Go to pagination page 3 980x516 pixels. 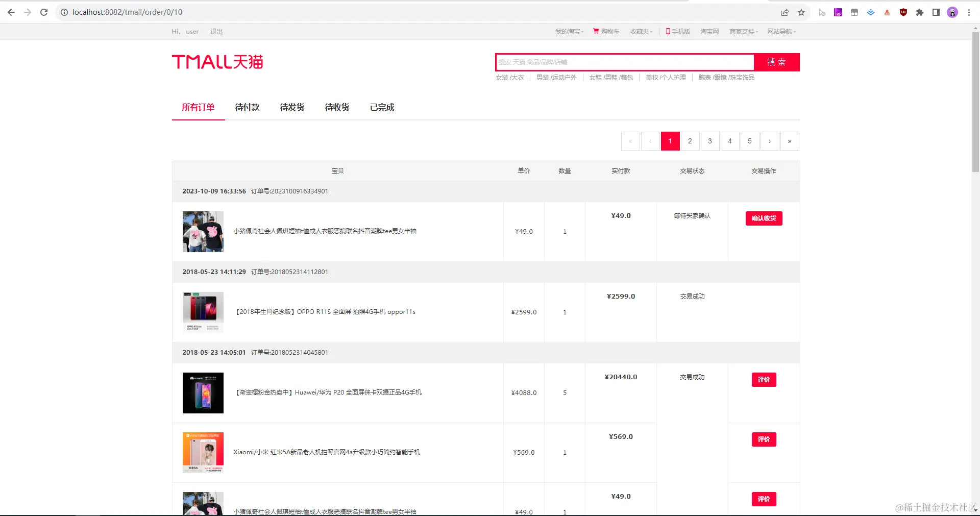click(710, 141)
